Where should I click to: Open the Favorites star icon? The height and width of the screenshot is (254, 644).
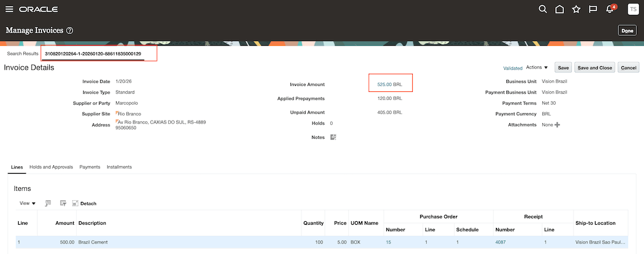[x=576, y=9]
